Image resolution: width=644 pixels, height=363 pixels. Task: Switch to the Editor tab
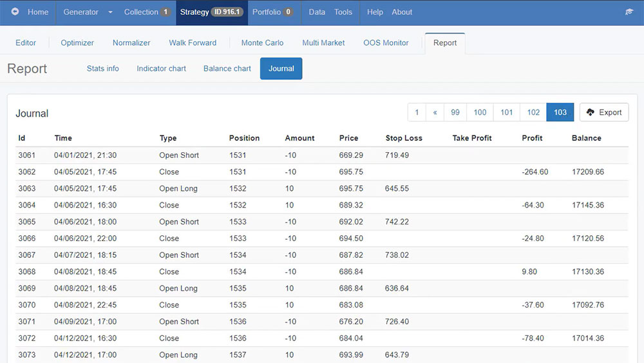(26, 43)
